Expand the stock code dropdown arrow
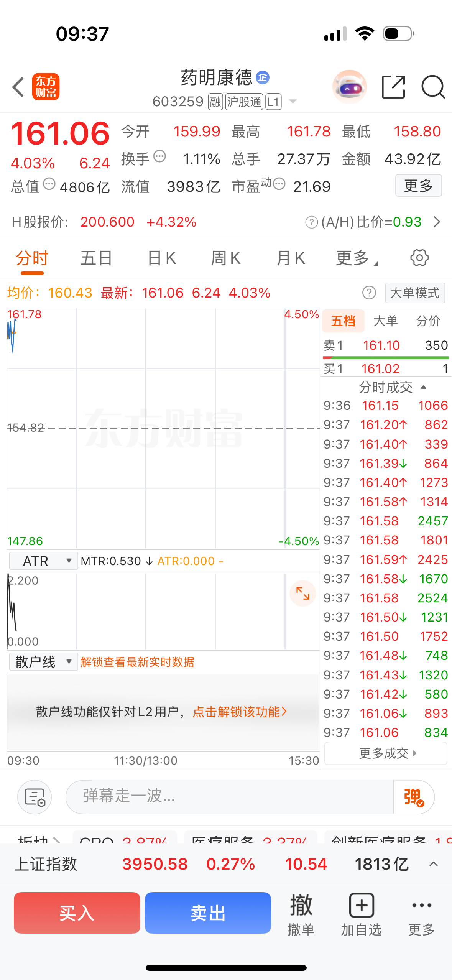This screenshot has width=452, height=980. pos(293,102)
